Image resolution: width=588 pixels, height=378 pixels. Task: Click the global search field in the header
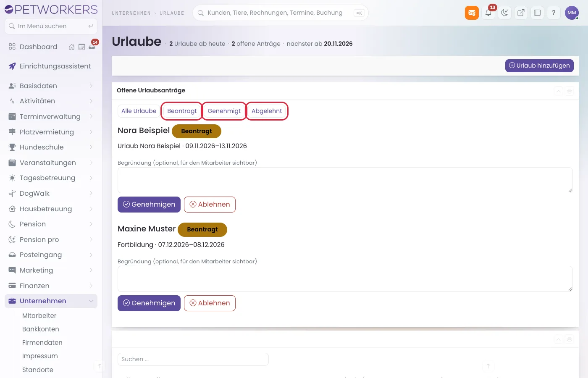[x=281, y=13]
